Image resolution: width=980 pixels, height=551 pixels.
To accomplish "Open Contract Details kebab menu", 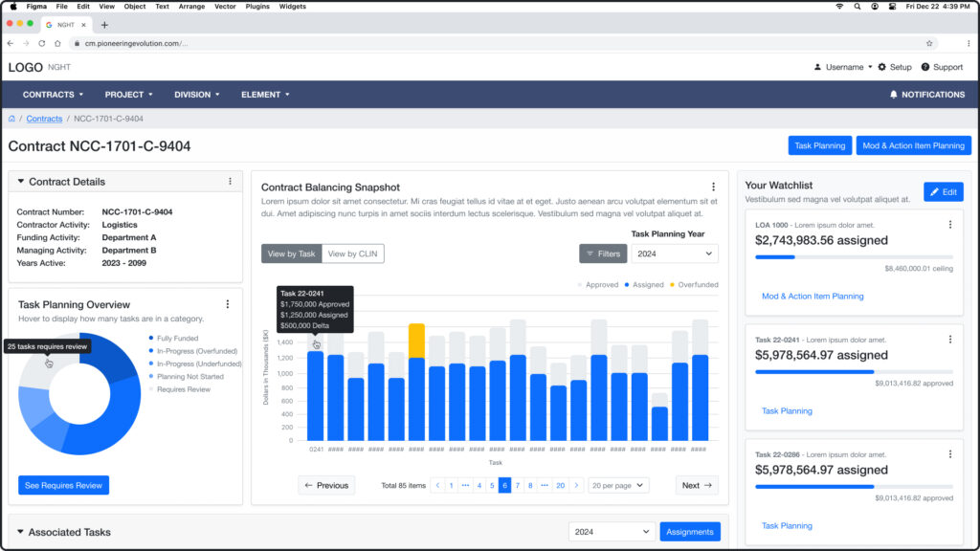I will 230,182.
